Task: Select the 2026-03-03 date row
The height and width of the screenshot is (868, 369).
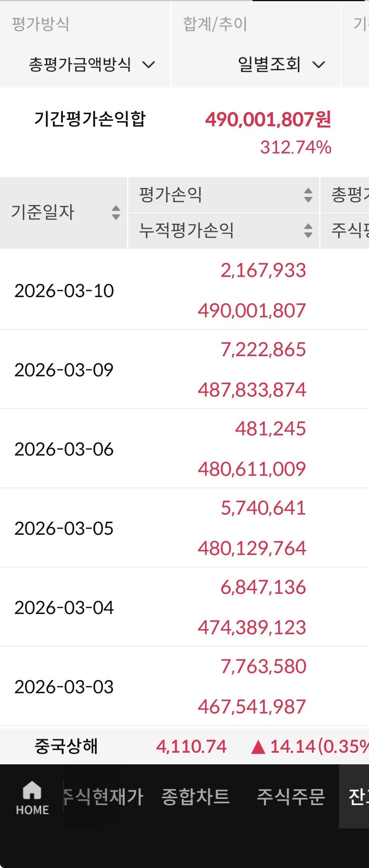Action: [x=64, y=687]
